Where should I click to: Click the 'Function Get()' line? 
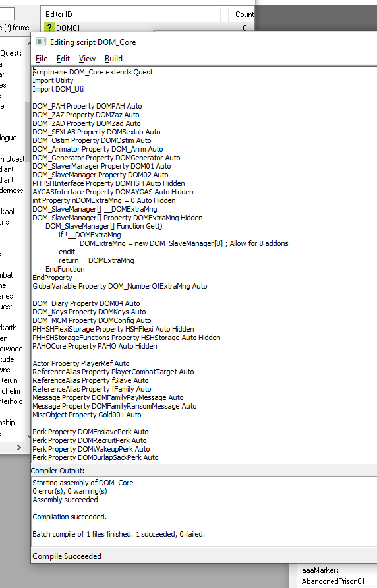point(104,226)
